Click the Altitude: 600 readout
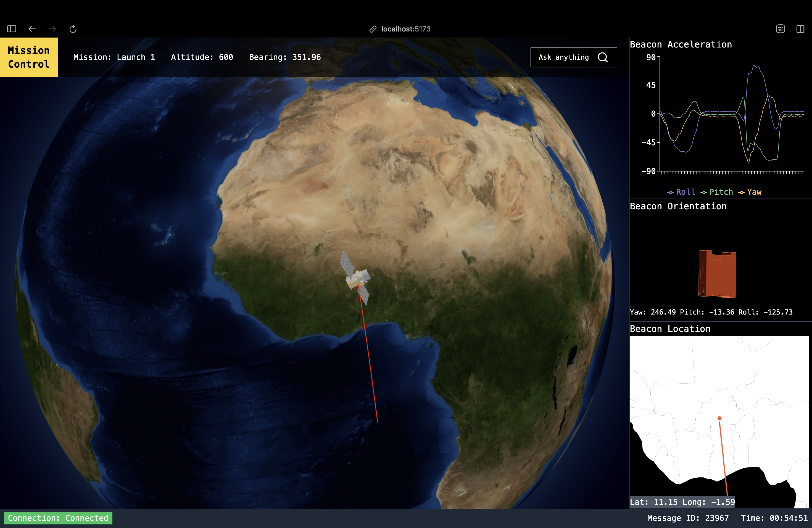The width and height of the screenshot is (812, 528). click(202, 57)
